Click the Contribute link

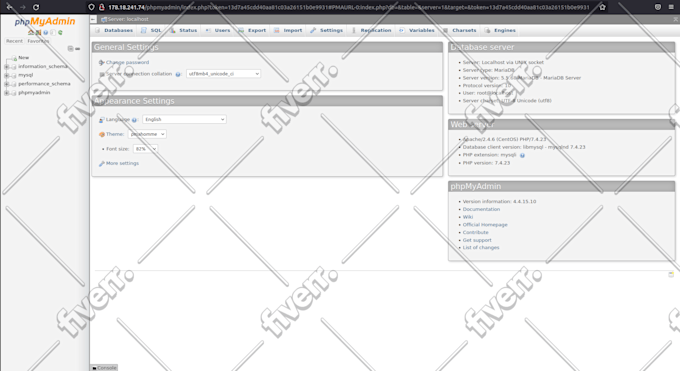475,233
